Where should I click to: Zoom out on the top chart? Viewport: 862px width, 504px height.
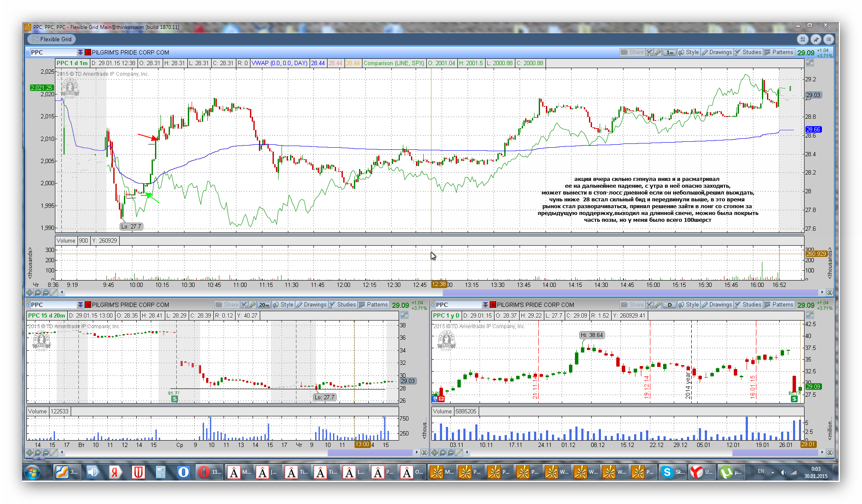pyautogui.click(x=46, y=292)
